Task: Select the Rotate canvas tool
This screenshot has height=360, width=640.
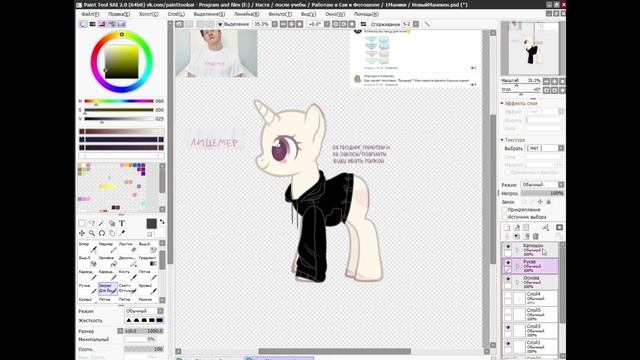Action: click(102, 233)
